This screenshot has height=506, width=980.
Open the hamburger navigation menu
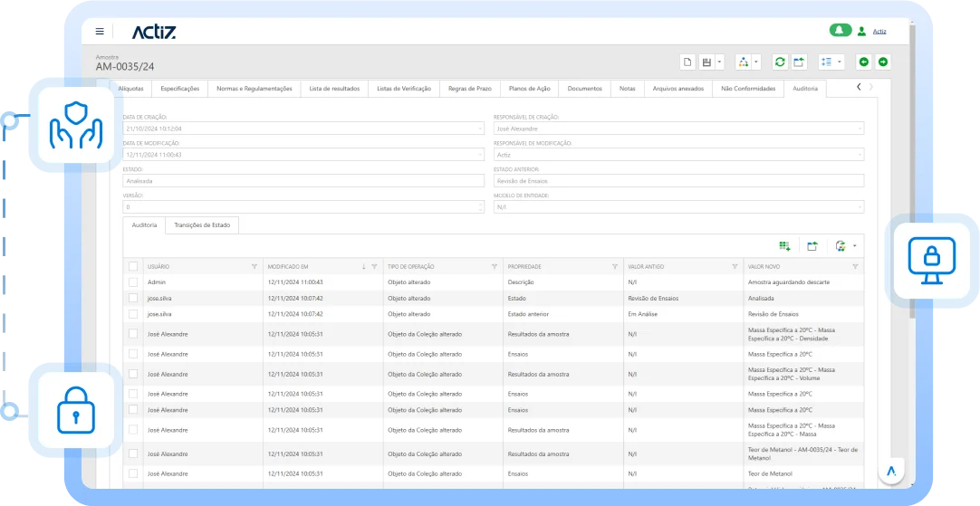(100, 32)
